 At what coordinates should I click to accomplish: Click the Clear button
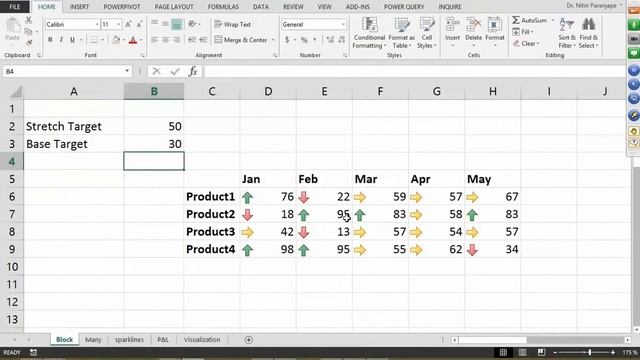tap(526, 43)
